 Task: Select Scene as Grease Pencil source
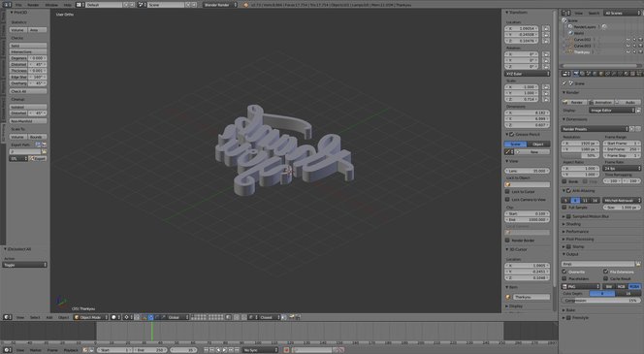515,145
